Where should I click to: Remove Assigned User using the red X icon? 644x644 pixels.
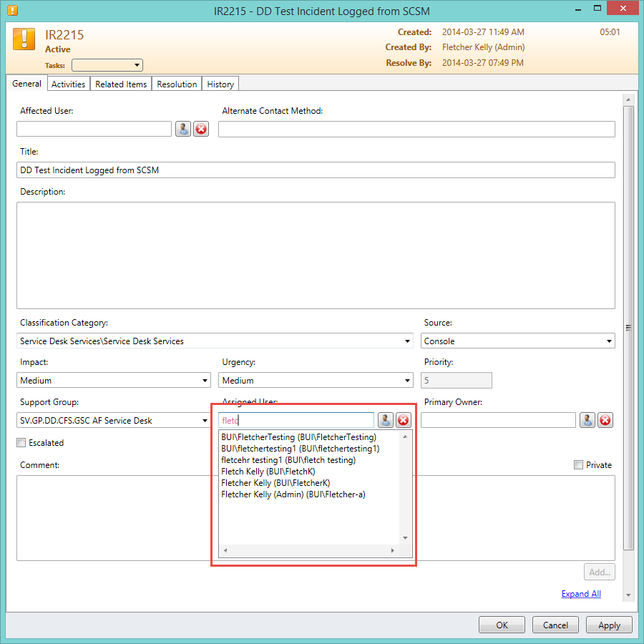pos(404,420)
